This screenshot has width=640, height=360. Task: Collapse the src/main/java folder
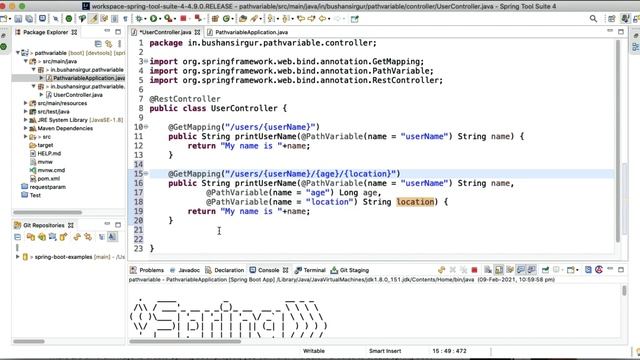click(x=25, y=61)
